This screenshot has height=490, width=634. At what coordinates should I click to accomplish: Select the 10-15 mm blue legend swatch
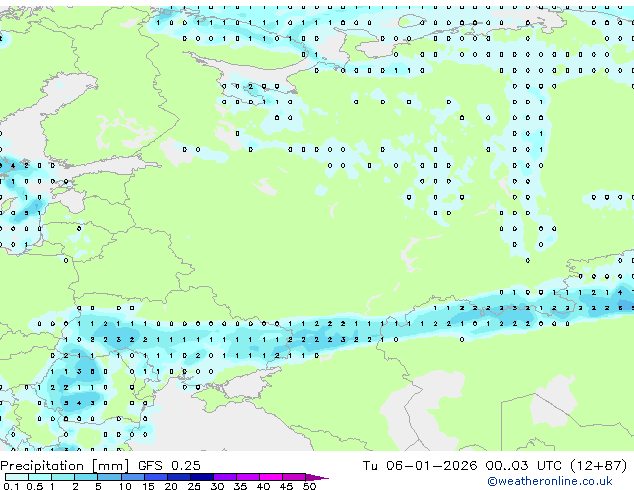133,477
